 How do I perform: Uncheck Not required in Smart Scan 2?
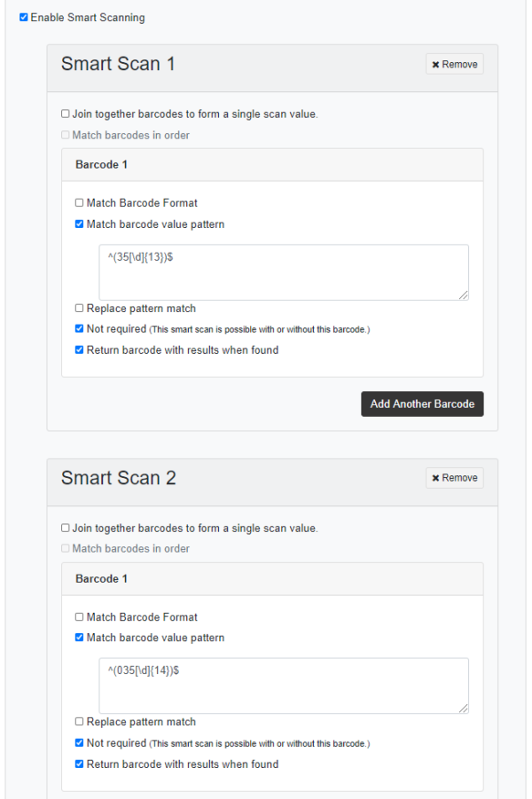[x=80, y=743]
